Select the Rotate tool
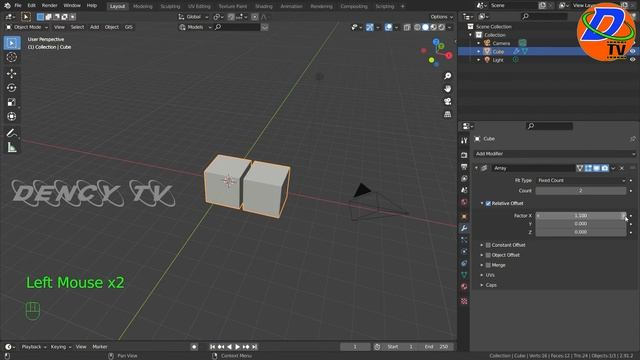The image size is (640, 360). coord(12,88)
